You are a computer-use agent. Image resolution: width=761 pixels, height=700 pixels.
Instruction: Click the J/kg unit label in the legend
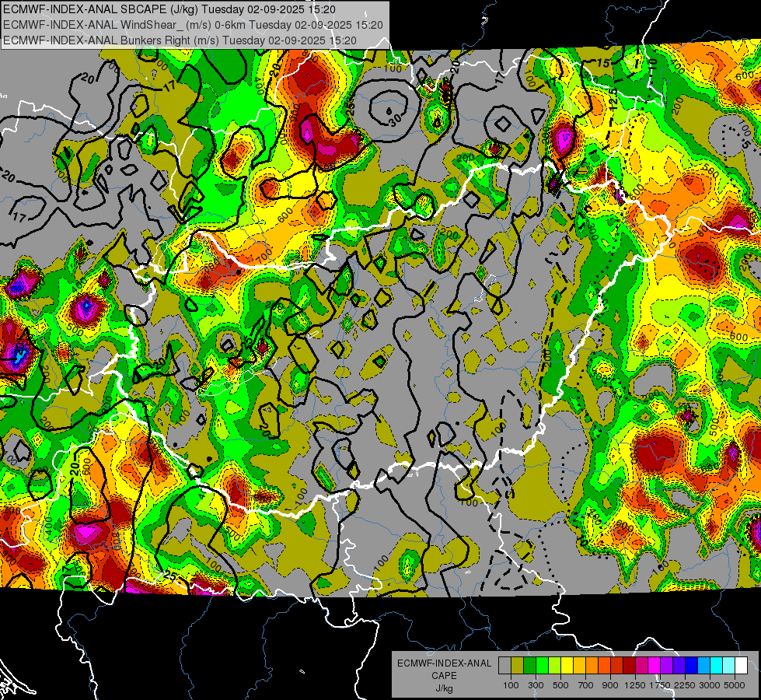coord(445,688)
